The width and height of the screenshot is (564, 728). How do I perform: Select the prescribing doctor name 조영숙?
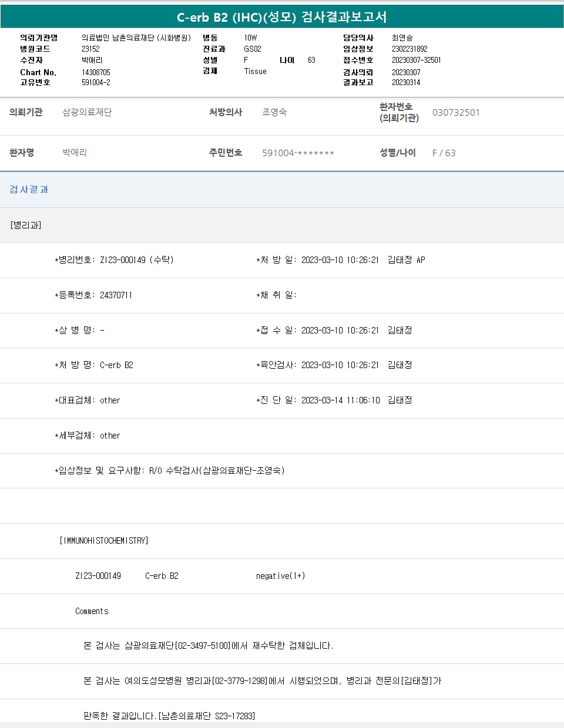[x=274, y=112]
